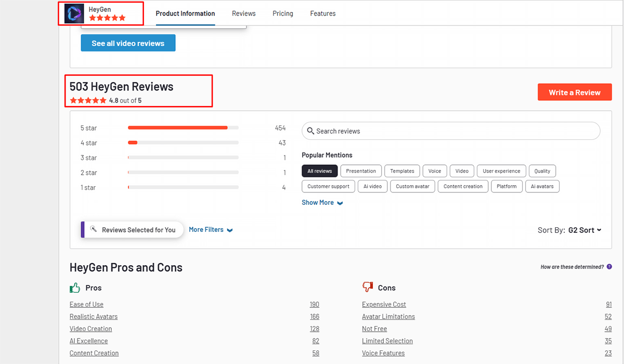Click the HeyGen logo icon

74,14
